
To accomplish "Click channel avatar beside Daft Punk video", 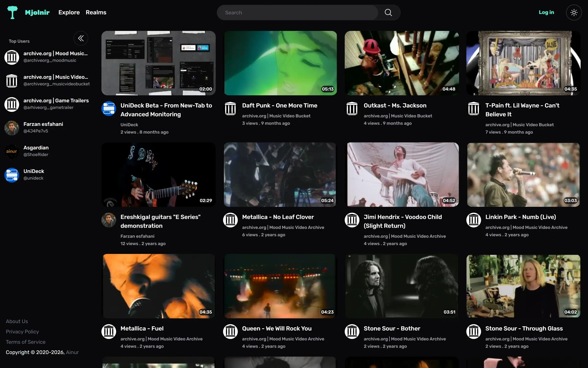I will (x=230, y=108).
